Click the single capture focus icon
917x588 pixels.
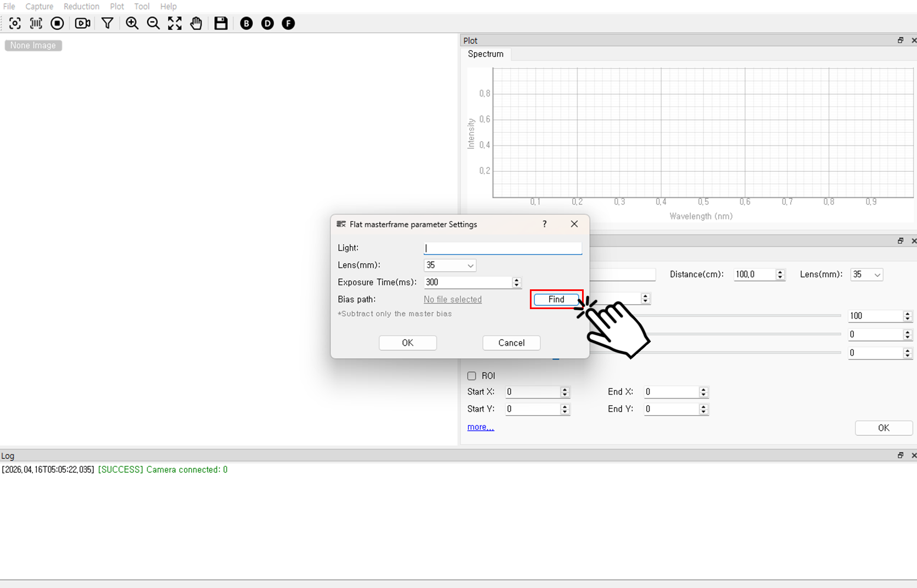[15, 23]
